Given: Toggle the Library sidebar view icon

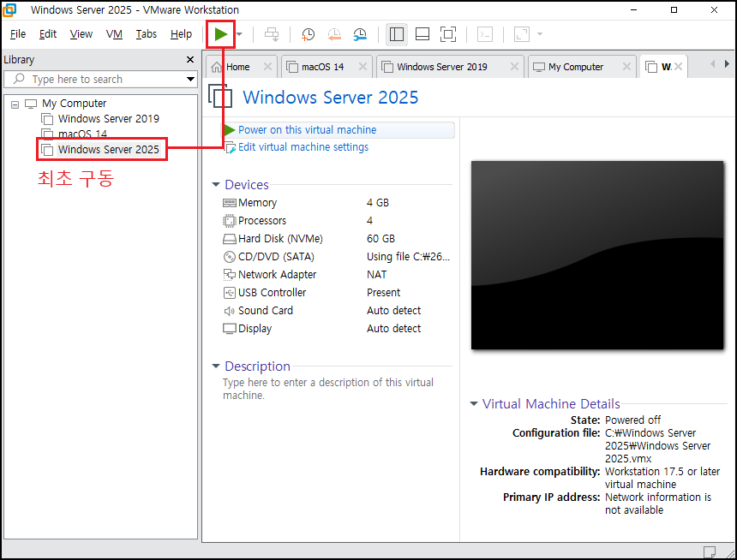Looking at the screenshot, I should tap(397, 34).
